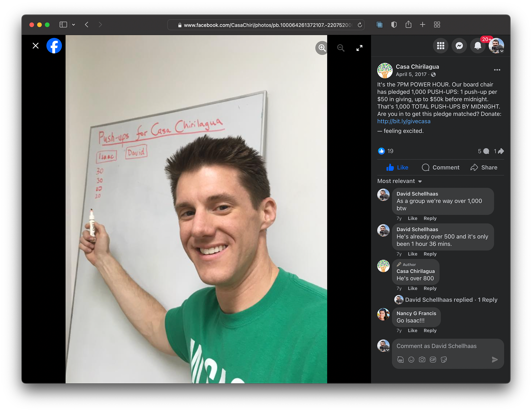Open the Facebook apps menu grid
This screenshot has height=412, width=532.
coord(441,46)
